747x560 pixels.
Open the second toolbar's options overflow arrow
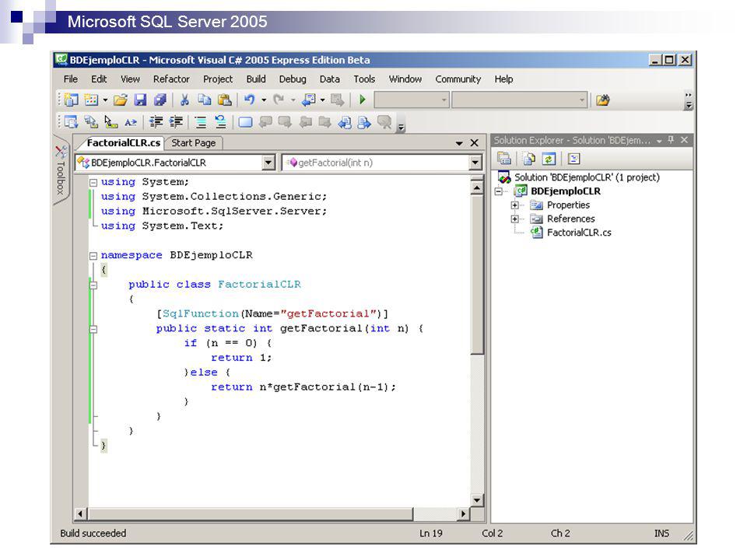pos(402,127)
